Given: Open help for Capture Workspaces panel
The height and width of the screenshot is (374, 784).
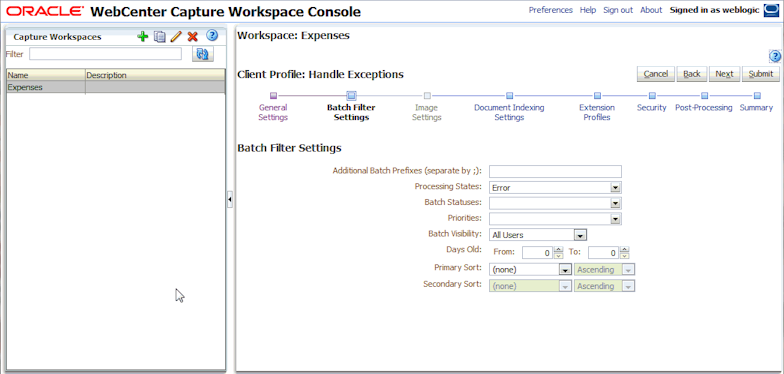Looking at the screenshot, I should pyautogui.click(x=212, y=36).
